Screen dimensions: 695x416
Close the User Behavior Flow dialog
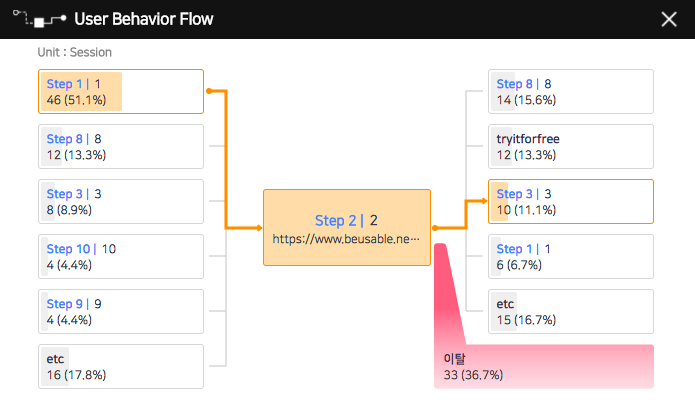[669, 19]
